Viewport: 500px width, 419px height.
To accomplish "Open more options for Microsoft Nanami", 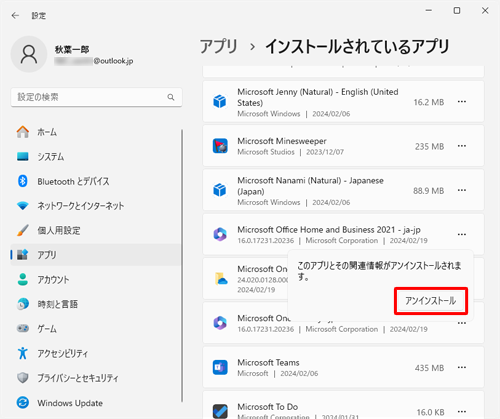I will 462,190.
